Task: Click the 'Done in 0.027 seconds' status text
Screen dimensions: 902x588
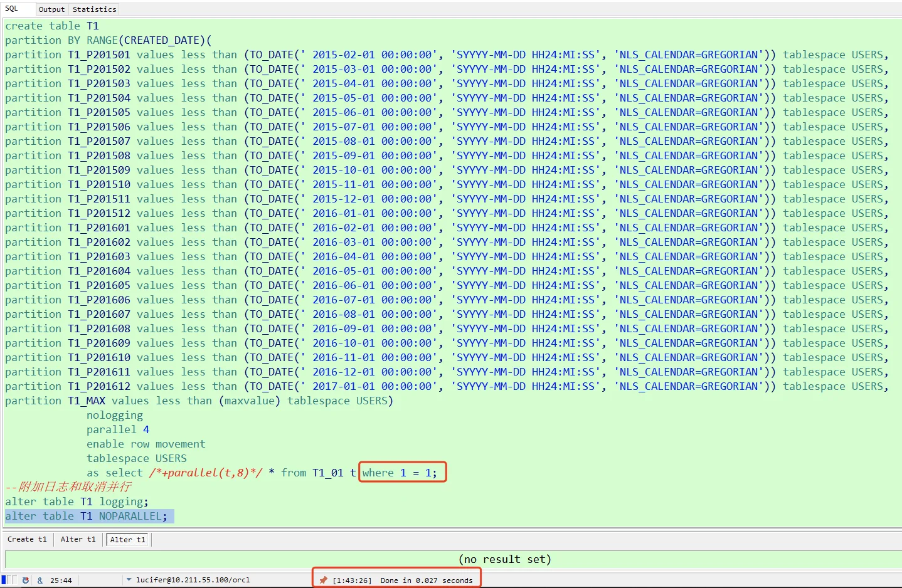Action: click(x=427, y=580)
